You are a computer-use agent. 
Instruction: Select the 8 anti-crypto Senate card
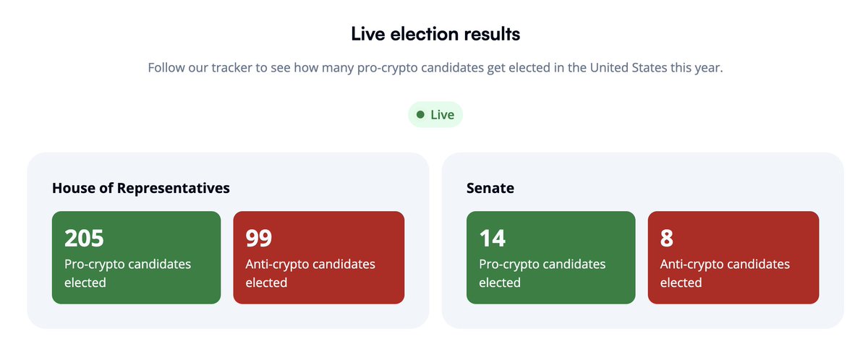(733, 257)
